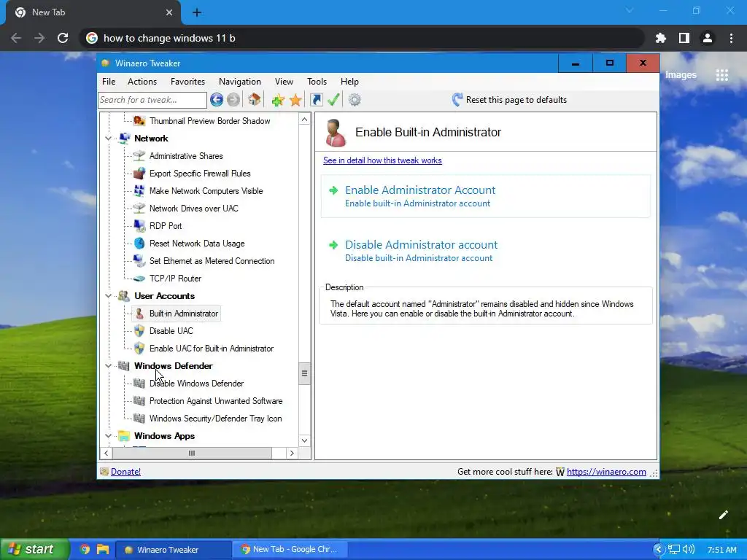Open the Tools menu
This screenshot has height=560, width=747.
(x=317, y=82)
